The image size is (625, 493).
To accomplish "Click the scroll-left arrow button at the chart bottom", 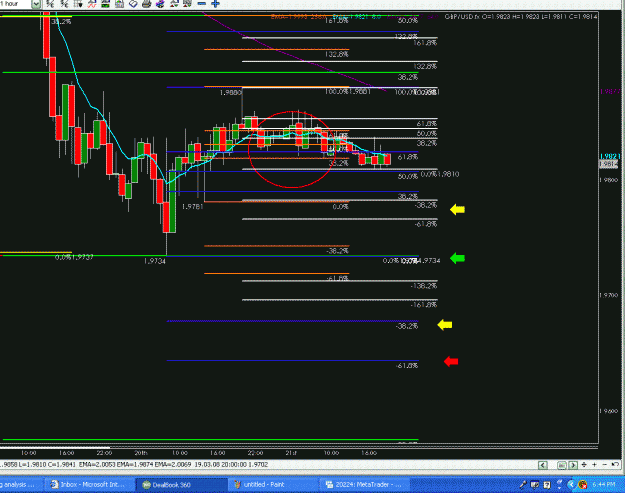I will coord(542,465).
